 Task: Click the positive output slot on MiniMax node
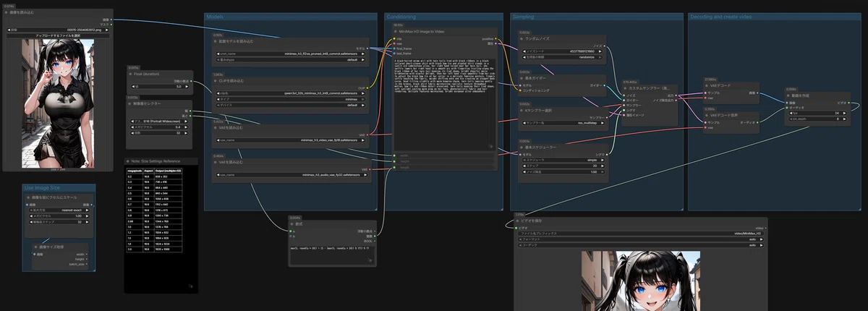coord(496,38)
